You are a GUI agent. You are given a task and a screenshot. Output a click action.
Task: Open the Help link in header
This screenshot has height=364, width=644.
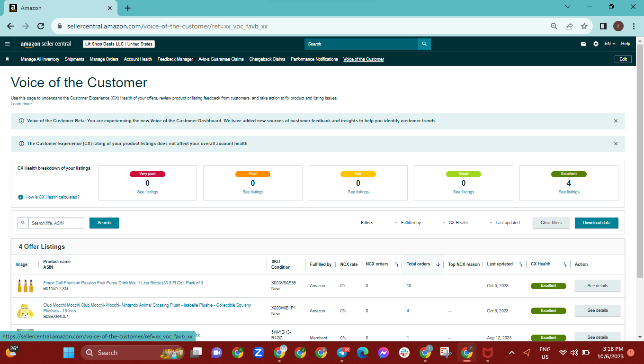pos(626,44)
